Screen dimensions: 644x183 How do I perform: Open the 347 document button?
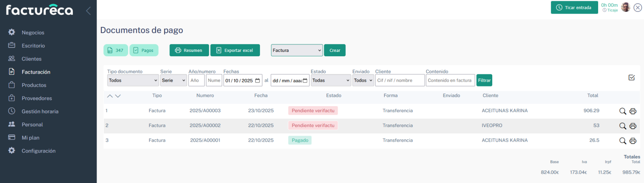tap(116, 50)
